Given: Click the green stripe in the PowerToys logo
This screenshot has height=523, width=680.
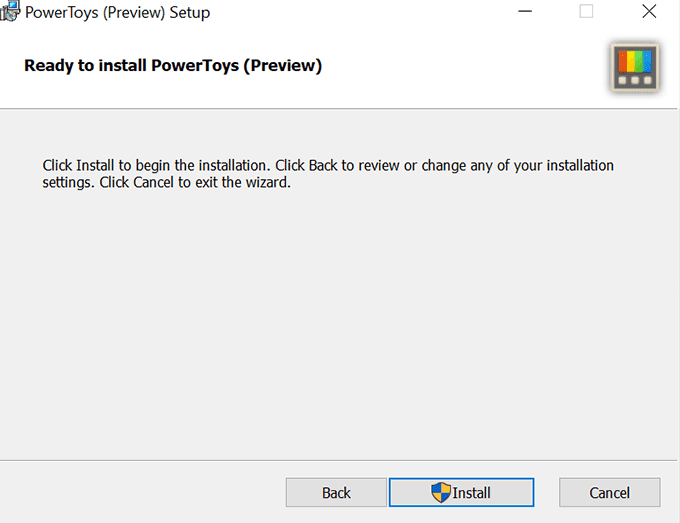Looking at the screenshot, I should pyautogui.click(x=638, y=63).
